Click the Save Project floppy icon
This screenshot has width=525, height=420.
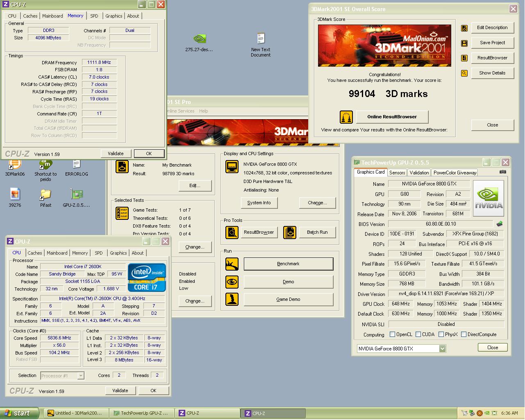point(464,43)
